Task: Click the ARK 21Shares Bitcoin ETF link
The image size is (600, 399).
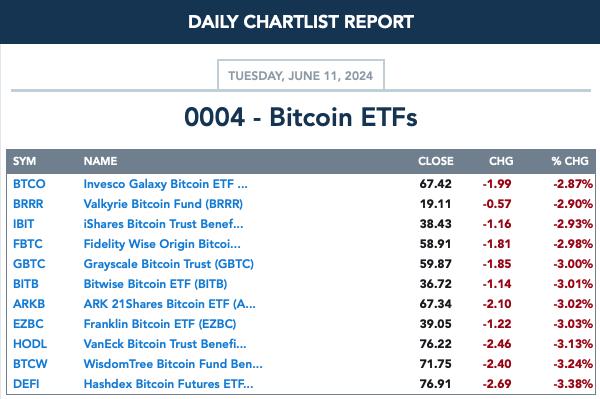Action: (170, 304)
